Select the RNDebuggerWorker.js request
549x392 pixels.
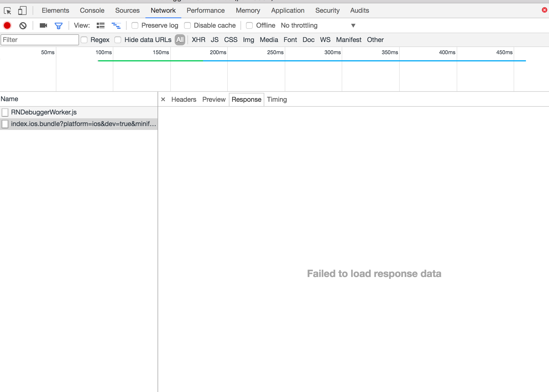point(44,112)
